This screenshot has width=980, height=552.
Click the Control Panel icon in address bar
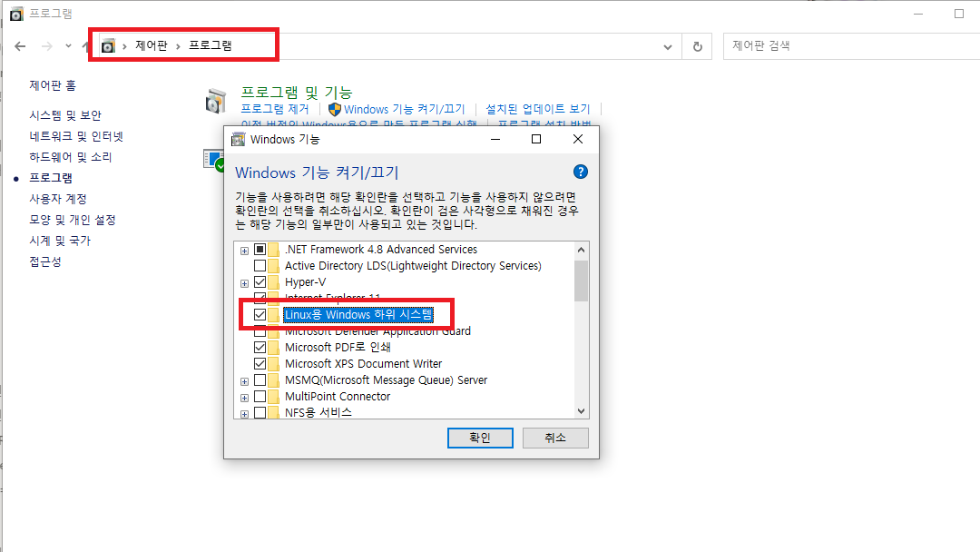coord(108,45)
